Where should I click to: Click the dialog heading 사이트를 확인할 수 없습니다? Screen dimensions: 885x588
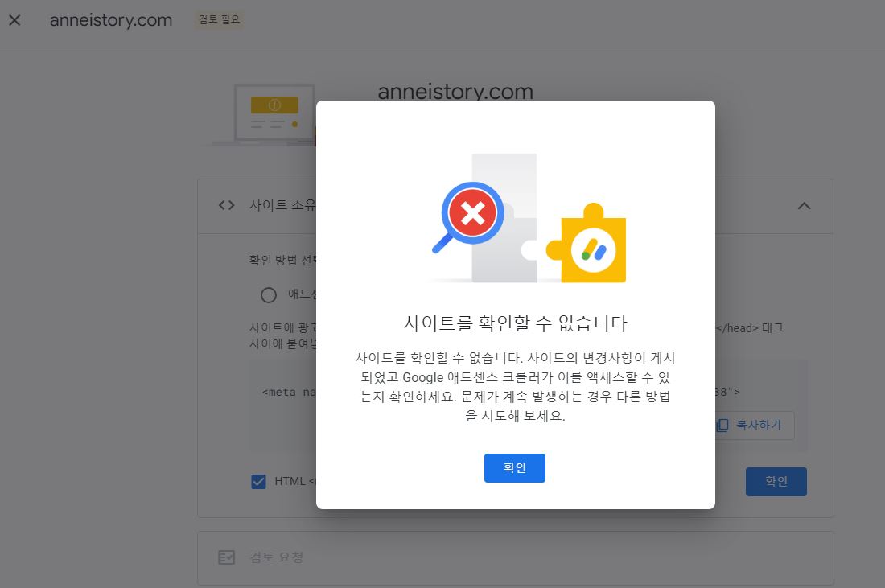[515, 323]
